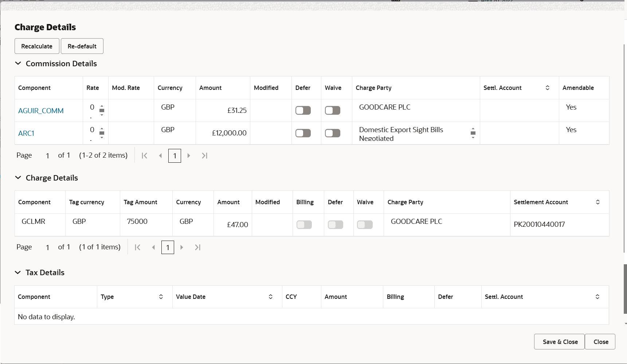Sort the Type column in Tax Details

[161, 297]
